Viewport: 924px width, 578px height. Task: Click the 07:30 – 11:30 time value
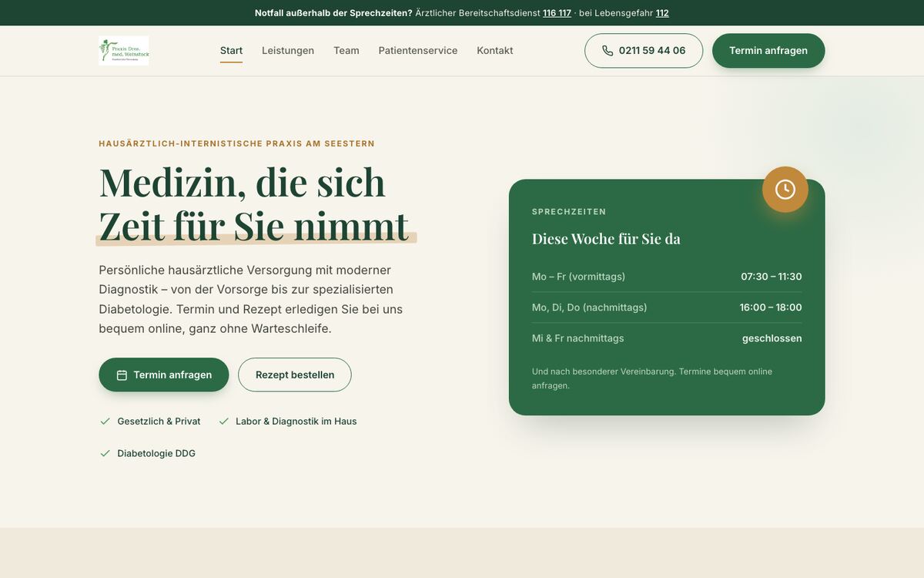pyautogui.click(x=772, y=277)
